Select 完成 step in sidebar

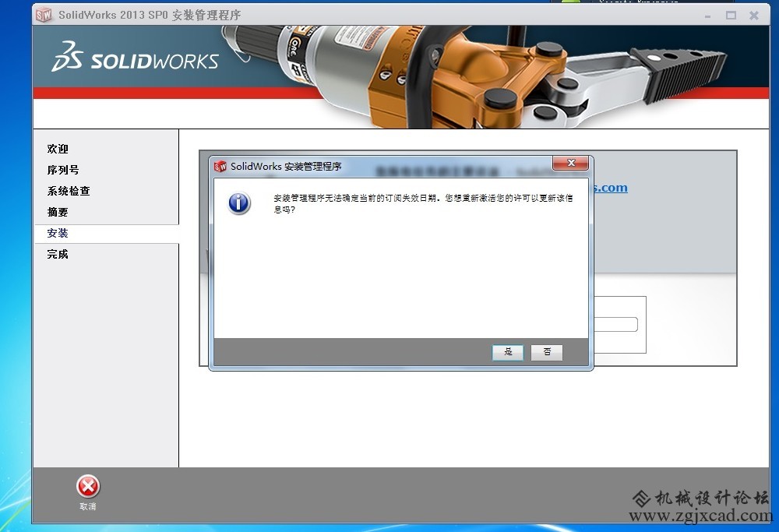tap(58, 255)
